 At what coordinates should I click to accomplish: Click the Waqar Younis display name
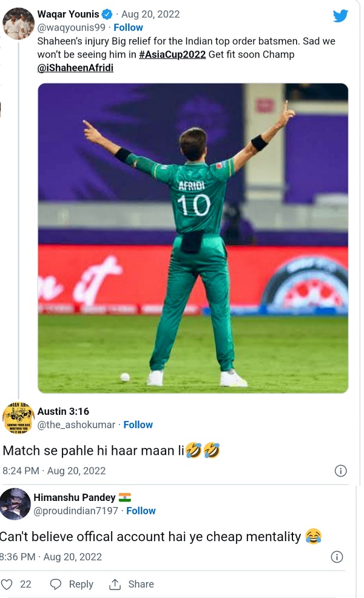[68, 14]
